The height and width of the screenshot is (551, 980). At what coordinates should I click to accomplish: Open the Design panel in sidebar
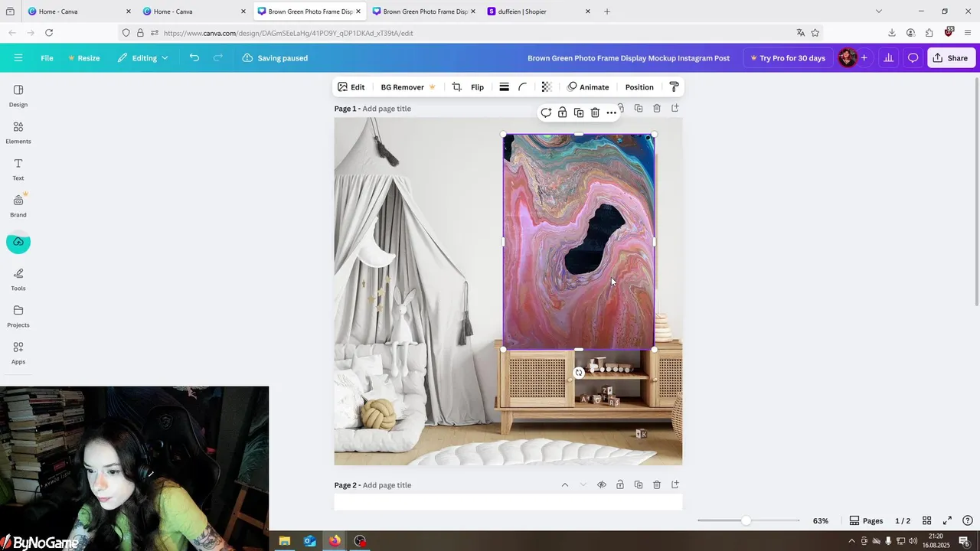point(18,96)
